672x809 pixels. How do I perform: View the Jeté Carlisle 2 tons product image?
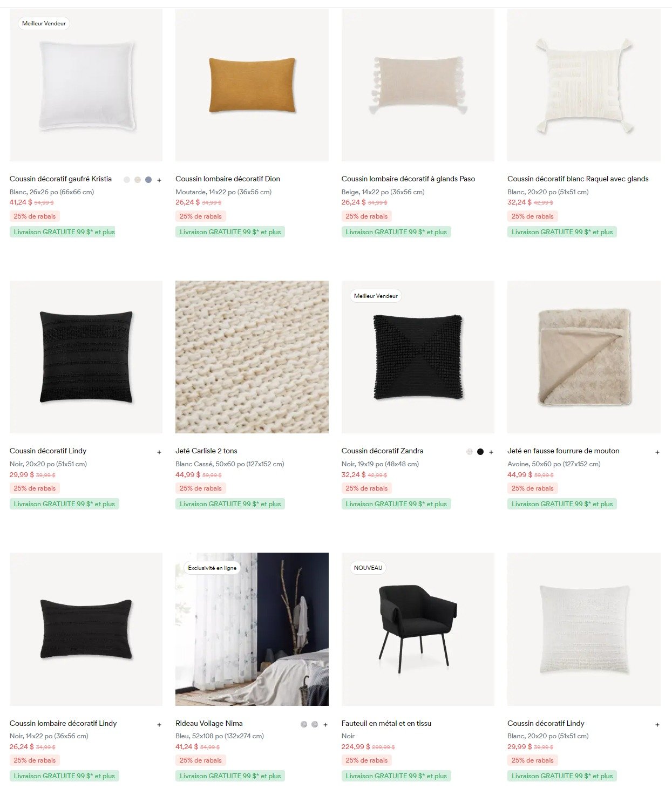pos(252,357)
